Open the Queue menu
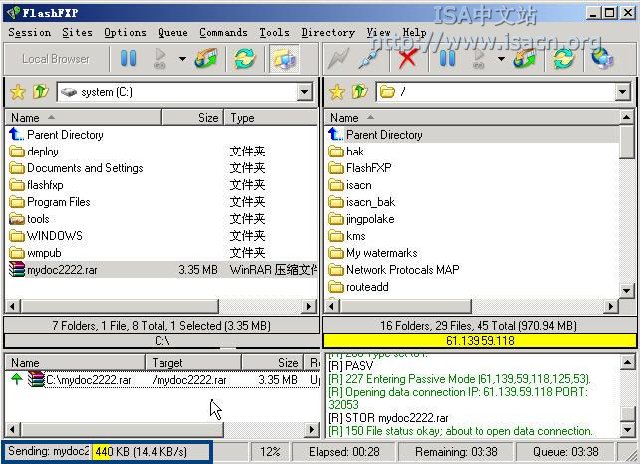 point(173,33)
